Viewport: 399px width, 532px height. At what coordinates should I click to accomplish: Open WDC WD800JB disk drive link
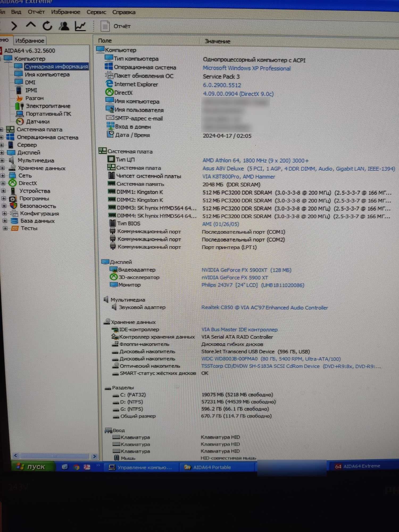[271, 359]
